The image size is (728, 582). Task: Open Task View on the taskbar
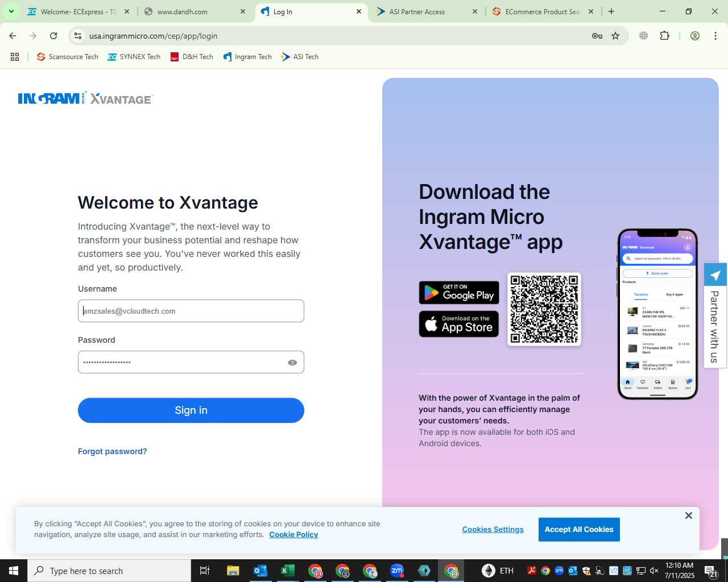point(205,571)
